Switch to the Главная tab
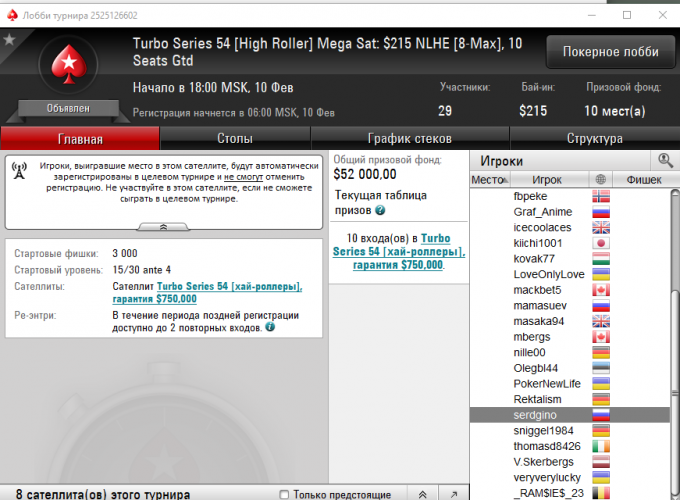This screenshot has width=680, height=500. (80, 139)
